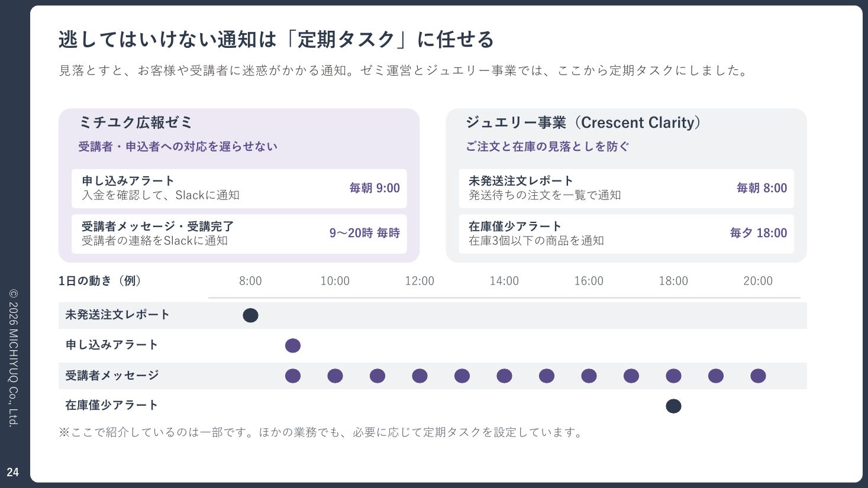
Task: Click the 毎朝 8:00 schedule label
Action: pos(761,188)
